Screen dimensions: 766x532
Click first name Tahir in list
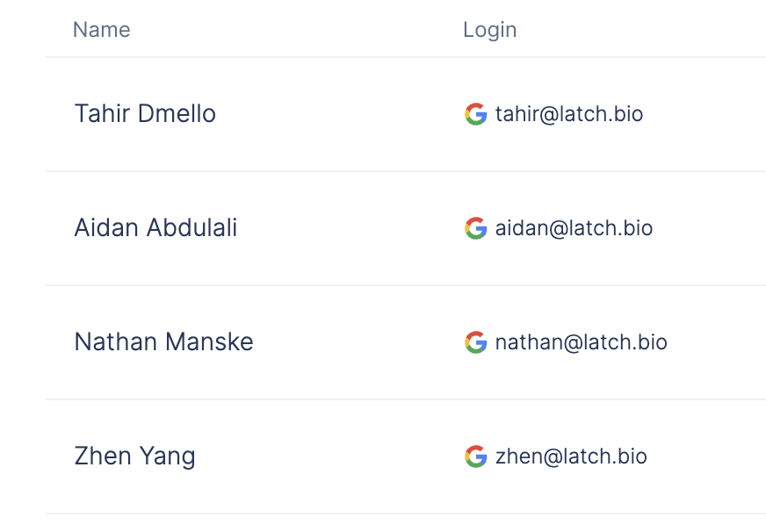102,114
